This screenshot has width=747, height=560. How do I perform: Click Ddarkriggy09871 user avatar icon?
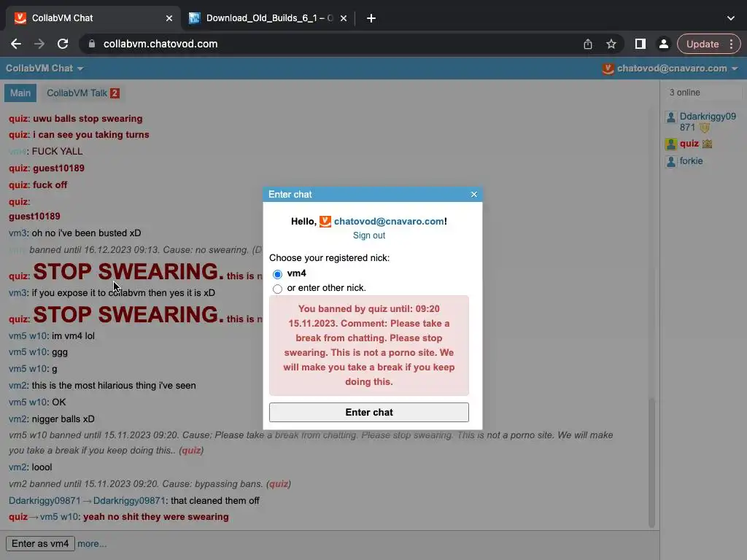671,117
